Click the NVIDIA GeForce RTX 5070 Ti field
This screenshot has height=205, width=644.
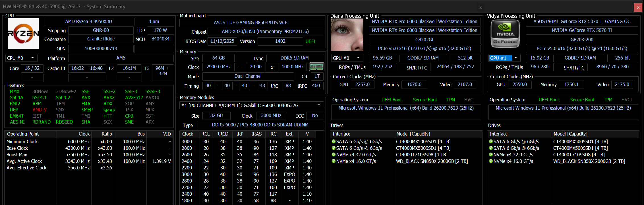582,30
